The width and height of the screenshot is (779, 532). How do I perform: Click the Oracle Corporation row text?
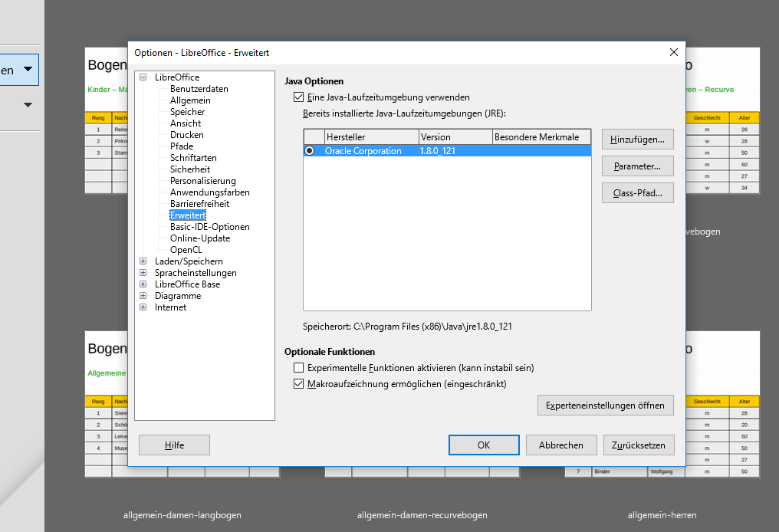pyautogui.click(x=363, y=151)
